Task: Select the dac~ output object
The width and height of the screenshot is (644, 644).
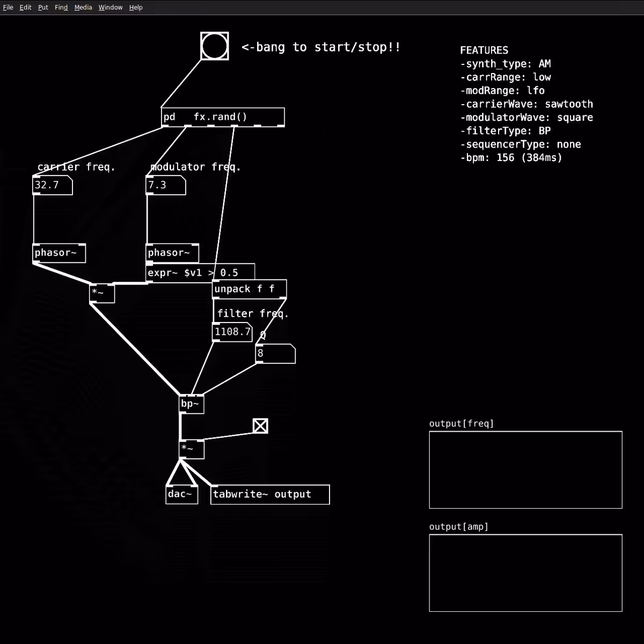Action: coord(182,494)
